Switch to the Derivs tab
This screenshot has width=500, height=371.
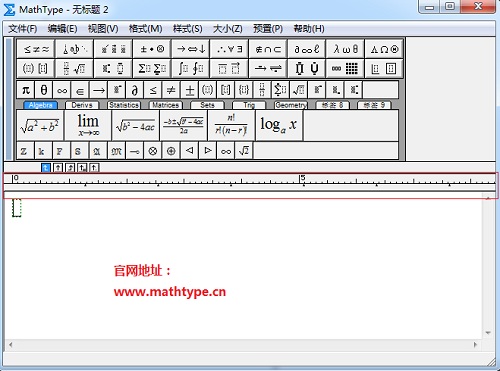click(x=82, y=105)
